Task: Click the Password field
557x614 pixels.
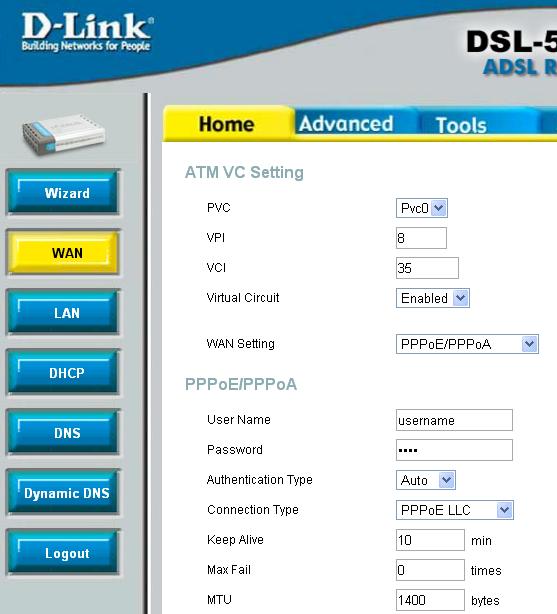Action: click(454, 450)
